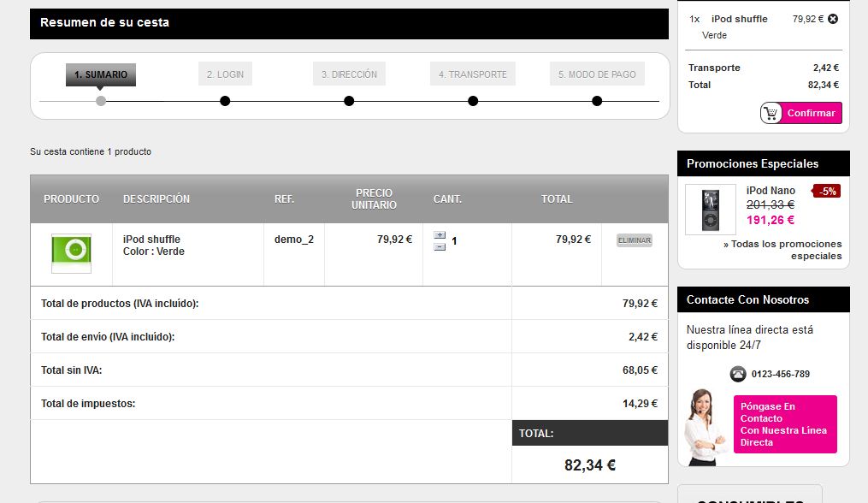Click the Eliminar button for iPod shuffle
The width and height of the screenshot is (868, 503).
tap(634, 240)
